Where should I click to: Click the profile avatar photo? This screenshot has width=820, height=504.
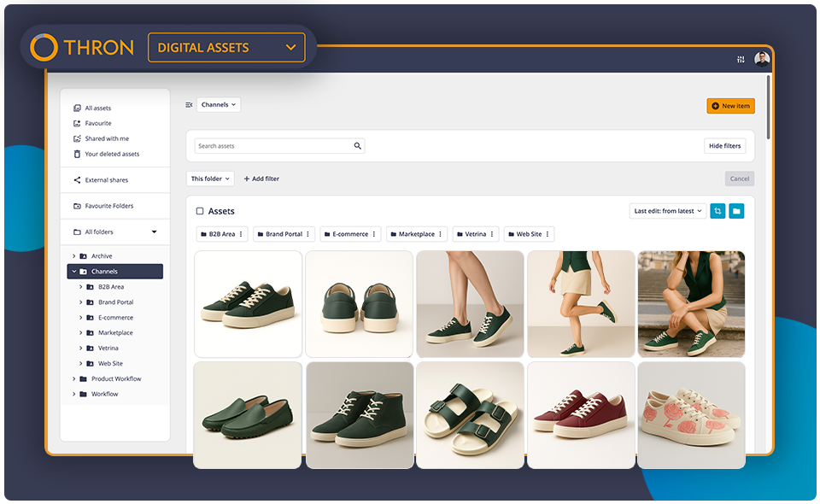(763, 59)
